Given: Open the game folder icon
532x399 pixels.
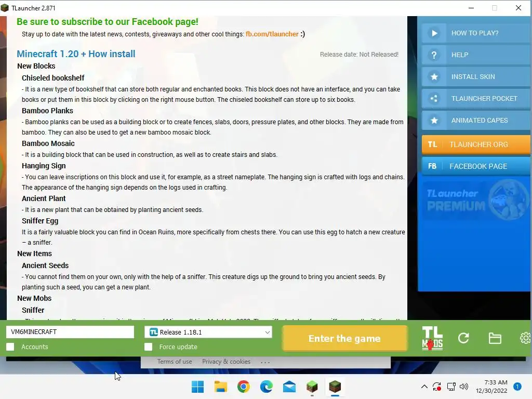Looking at the screenshot, I should click(x=495, y=338).
